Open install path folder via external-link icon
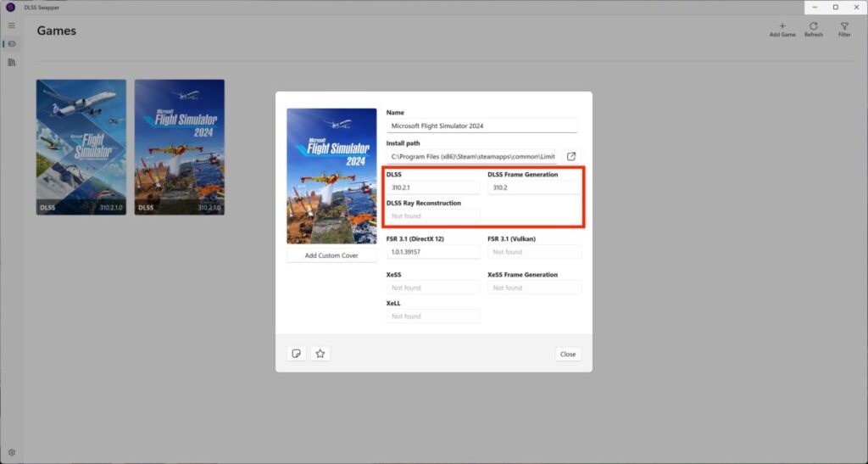 coord(570,157)
